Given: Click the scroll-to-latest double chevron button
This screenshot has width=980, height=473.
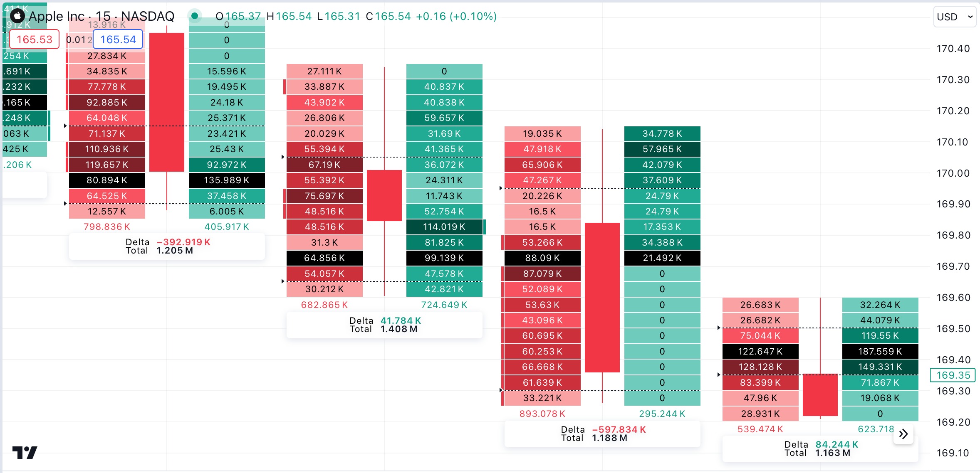Looking at the screenshot, I should pos(903,434).
